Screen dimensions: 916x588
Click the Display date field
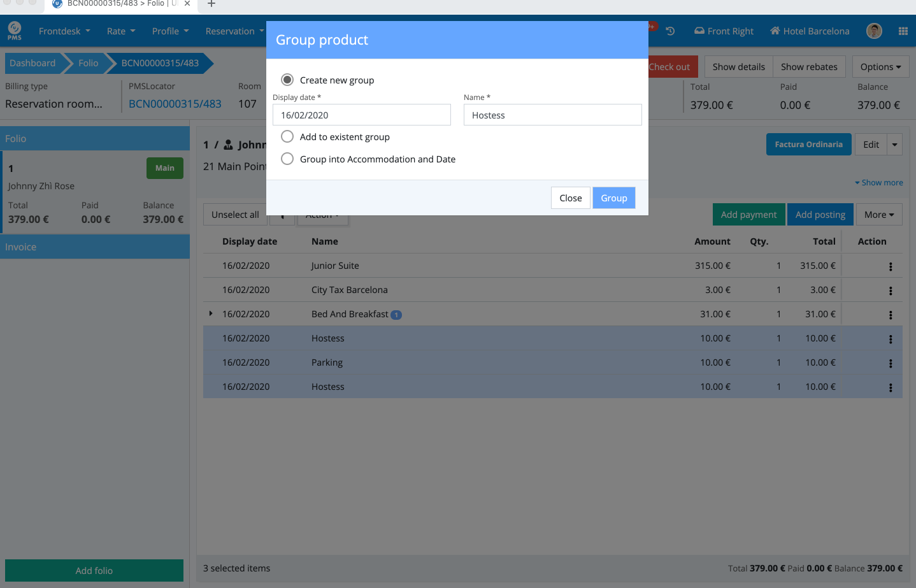[361, 115]
